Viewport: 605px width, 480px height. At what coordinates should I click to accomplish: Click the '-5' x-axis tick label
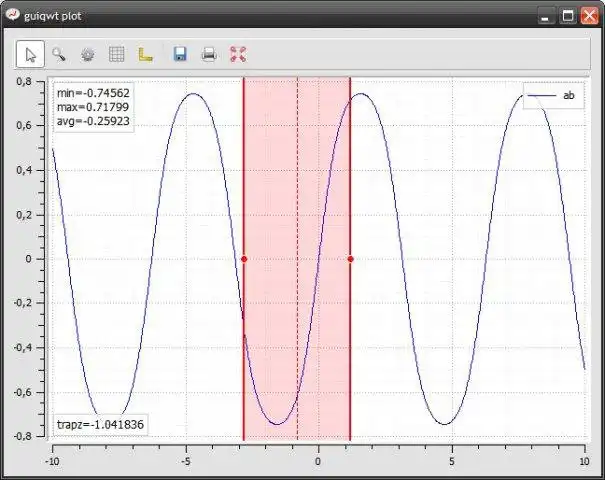pos(186,461)
